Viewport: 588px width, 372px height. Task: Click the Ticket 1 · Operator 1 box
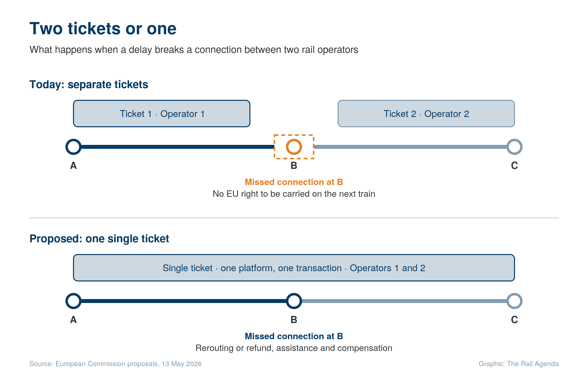pyautogui.click(x=162, y=114)
